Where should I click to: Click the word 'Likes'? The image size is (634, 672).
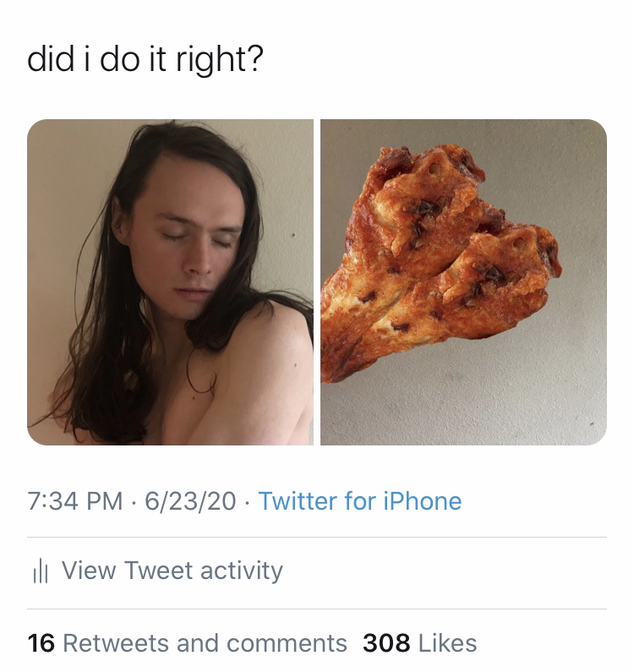[447, 643]
